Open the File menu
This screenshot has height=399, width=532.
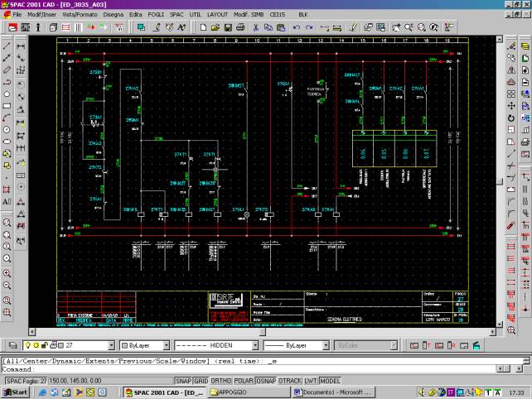click(17, 15)
